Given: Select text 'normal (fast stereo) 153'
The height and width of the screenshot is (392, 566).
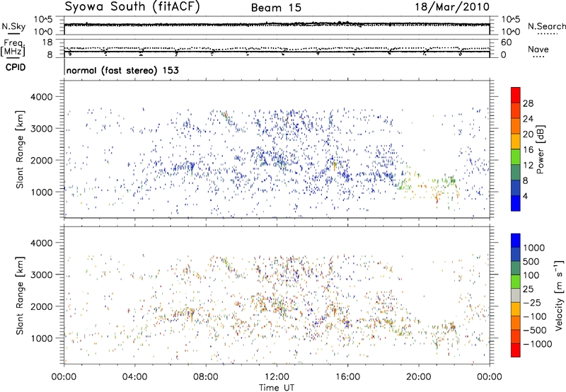Looking at the screenshot, I should click(122, 70).
